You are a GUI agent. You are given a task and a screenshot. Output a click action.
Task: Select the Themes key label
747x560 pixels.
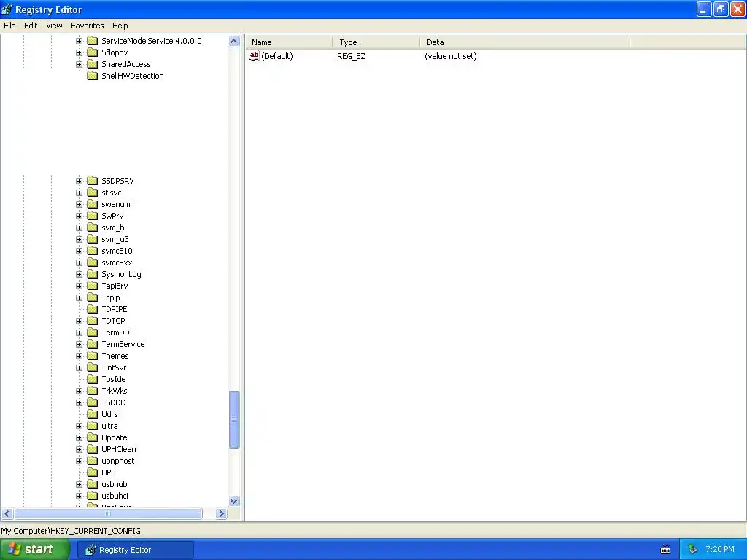pyautogui.click(x=115, y=356)
